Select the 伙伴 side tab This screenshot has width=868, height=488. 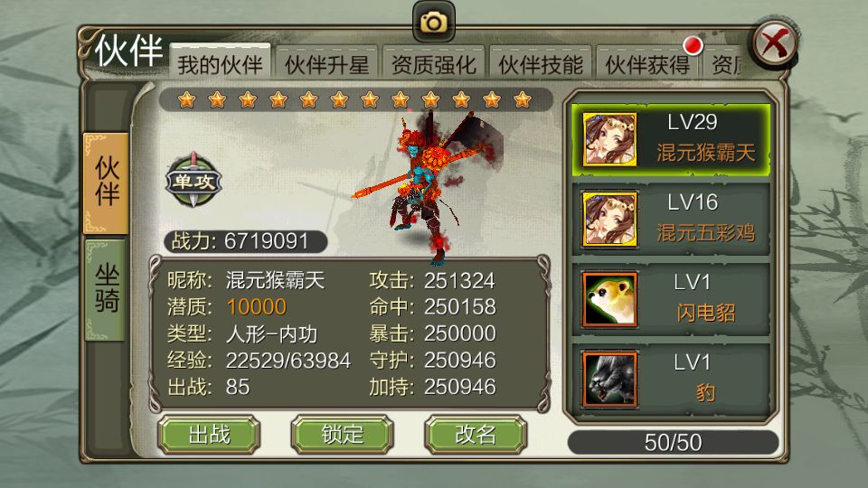(x=107, y=182)
